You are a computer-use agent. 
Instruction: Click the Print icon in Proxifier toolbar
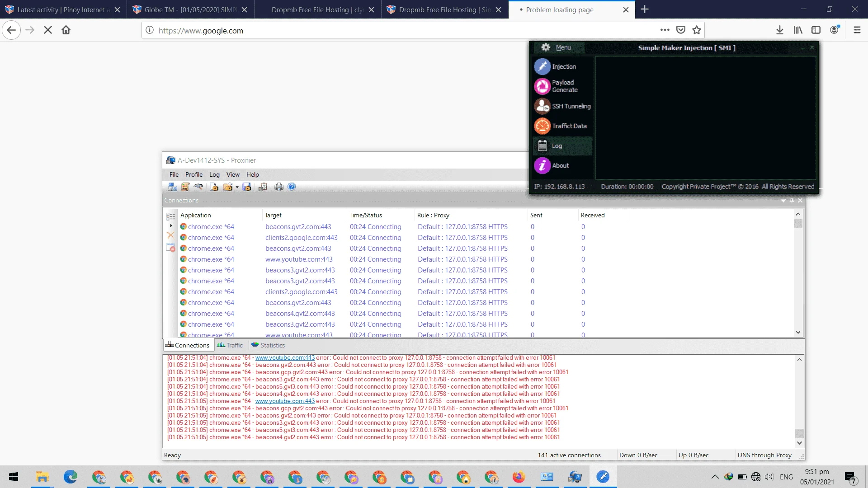click(279, 187)
